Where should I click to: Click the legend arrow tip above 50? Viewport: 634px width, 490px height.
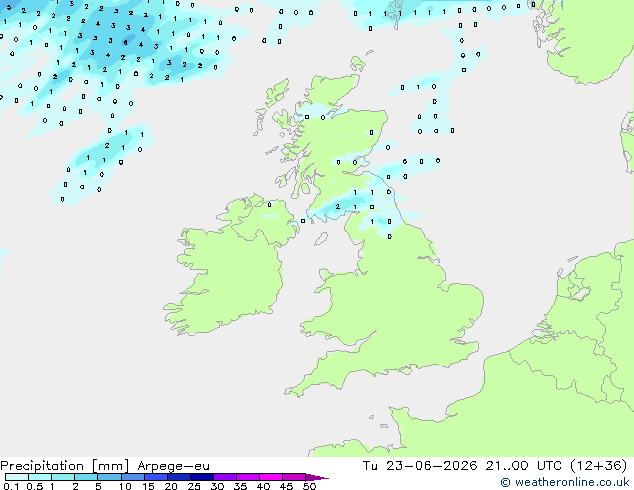tap(317, 477)
